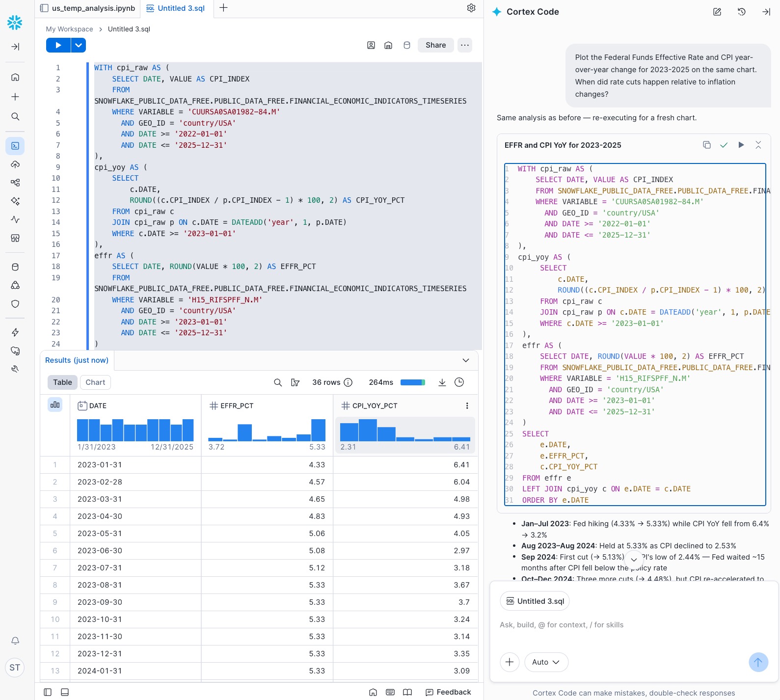This screenshot has height=700, width=780.
Task: Search within the results table
Action: 278,382
